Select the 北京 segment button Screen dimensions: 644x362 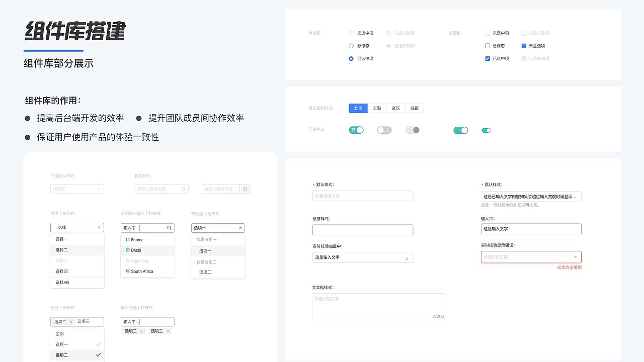point(358,108)
